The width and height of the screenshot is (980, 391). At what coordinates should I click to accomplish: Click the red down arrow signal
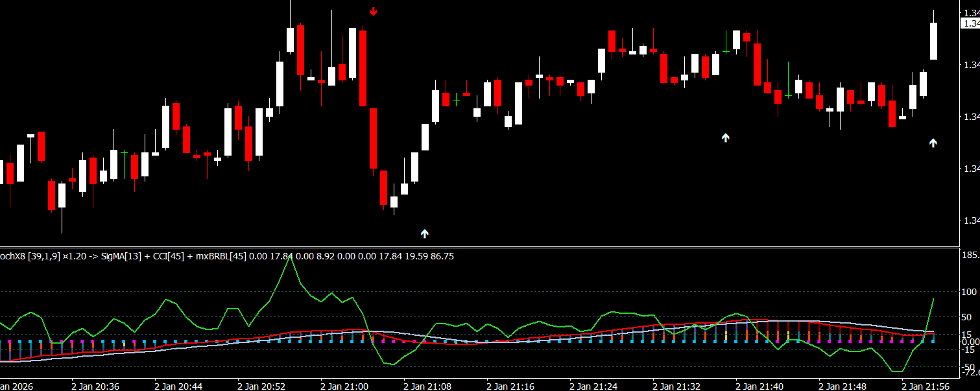click(x=373, y=11)
